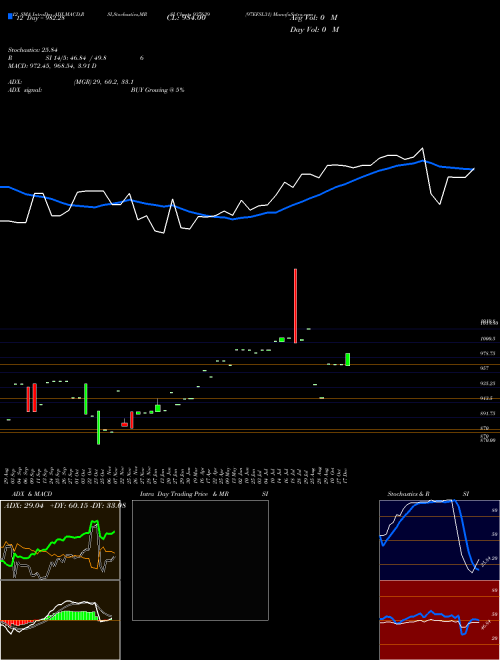This screenshot has width=500, height=660.
Task: Click the 978.75 price axis label
Action: [x=487, y=354]
